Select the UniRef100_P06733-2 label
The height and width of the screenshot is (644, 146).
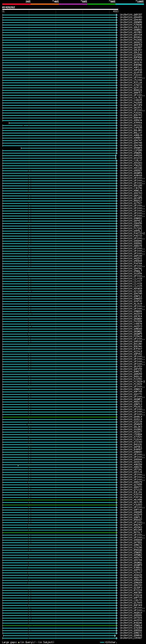tap(132, 233)
